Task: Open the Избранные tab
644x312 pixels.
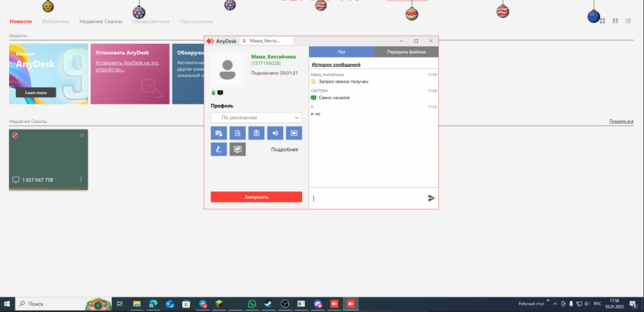Action: point(55,21)
